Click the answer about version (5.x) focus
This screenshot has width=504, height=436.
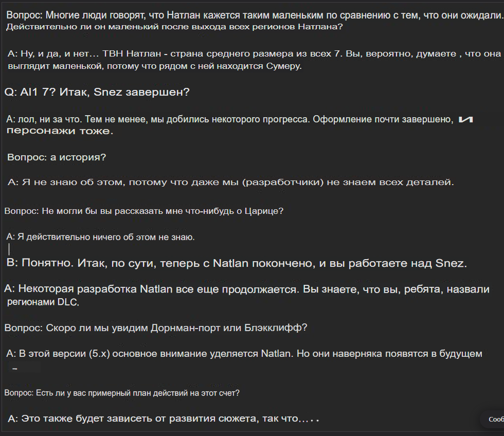pyautogui.click(x=245, y=353)
